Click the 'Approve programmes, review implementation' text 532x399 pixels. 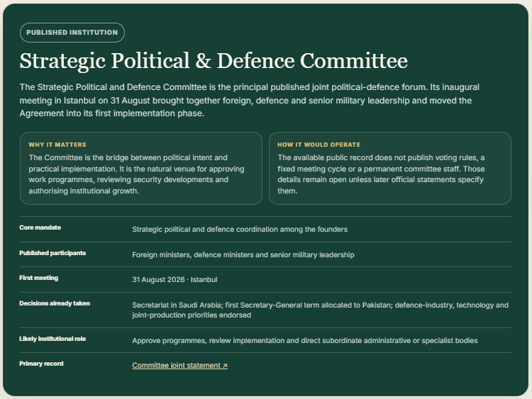305,341
